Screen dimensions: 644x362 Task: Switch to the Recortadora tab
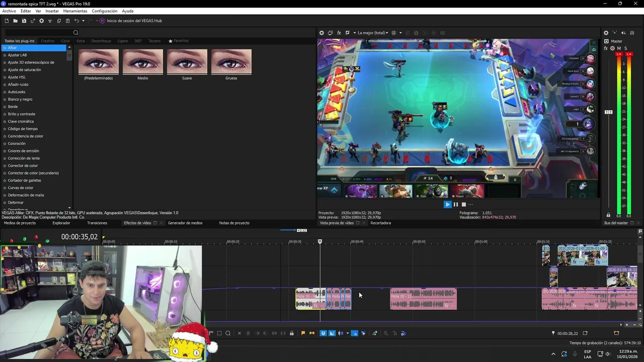(x=380, y=223)
